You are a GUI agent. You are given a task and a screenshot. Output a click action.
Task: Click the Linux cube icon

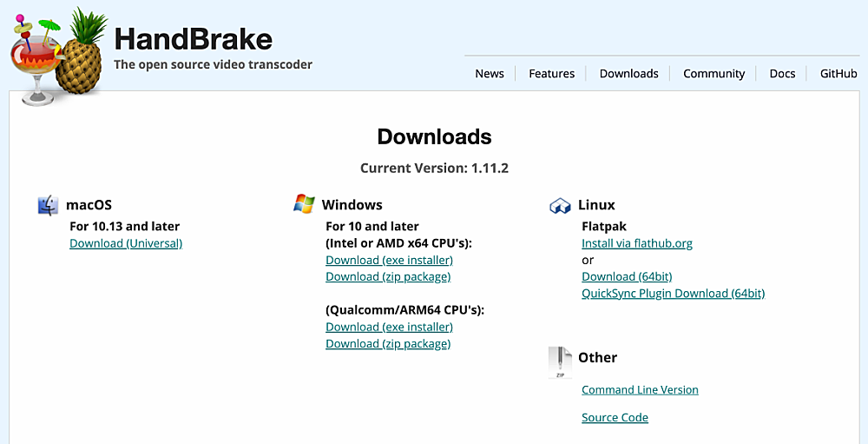point(560,206)
